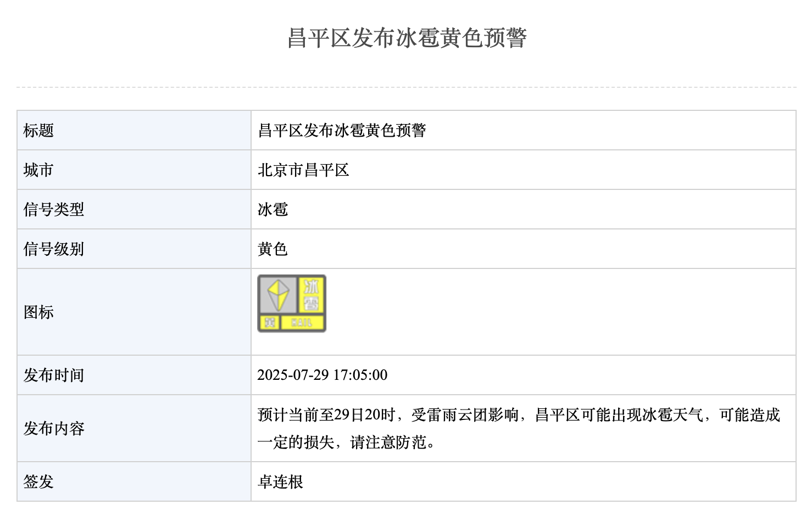Select the 标题 label cell

[x=134, y=130]
